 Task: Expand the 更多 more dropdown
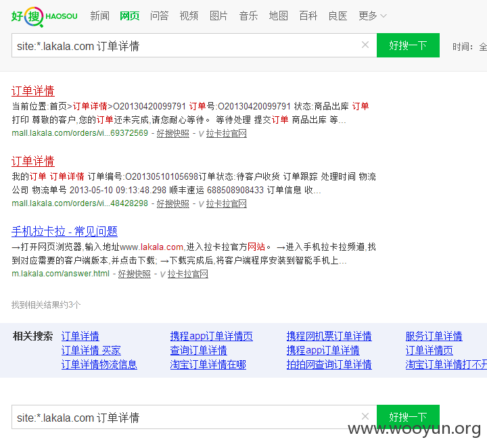click(373, 16)
